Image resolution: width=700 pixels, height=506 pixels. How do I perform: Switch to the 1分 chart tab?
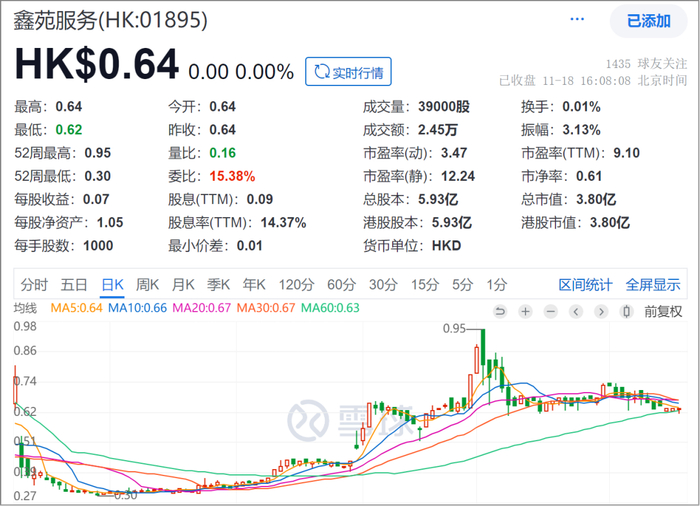[x=496, y=284]
